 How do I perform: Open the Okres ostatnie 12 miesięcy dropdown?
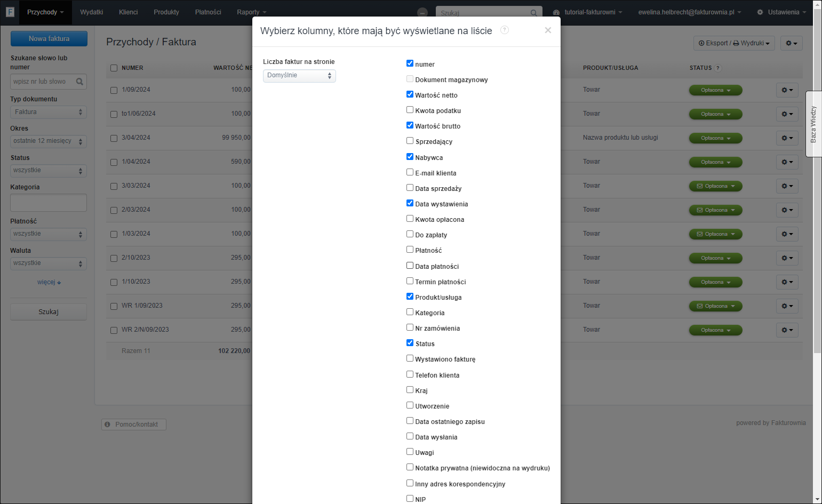pyautogui.click(x=49, y=141)
